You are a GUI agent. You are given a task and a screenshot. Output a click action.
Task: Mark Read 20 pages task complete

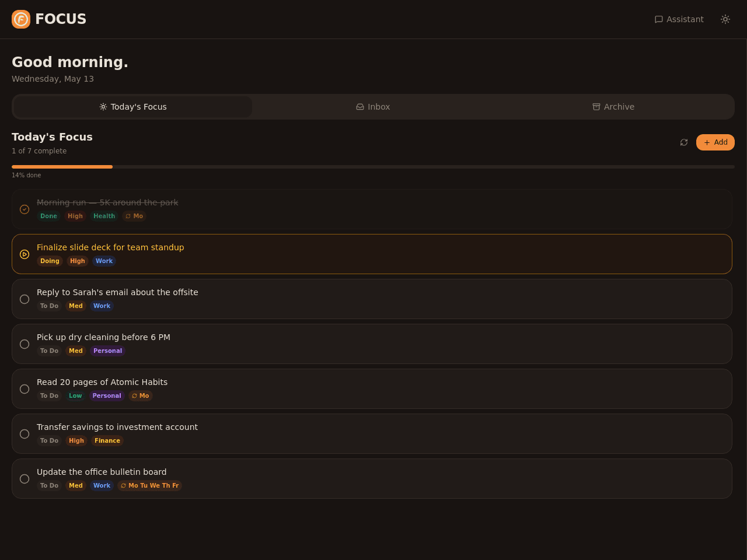pyautogui.click(x=25, y=389)
